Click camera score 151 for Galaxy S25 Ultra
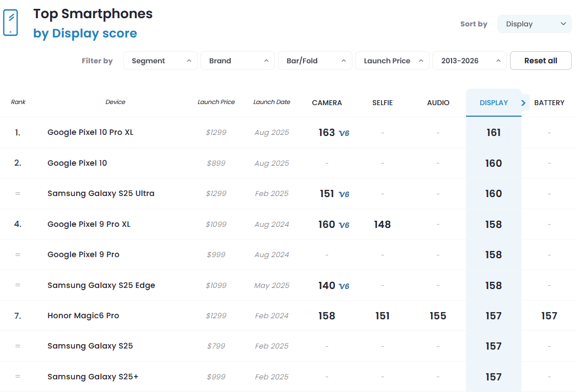Viewport: 586px width, 392px height. pos(327,194)
